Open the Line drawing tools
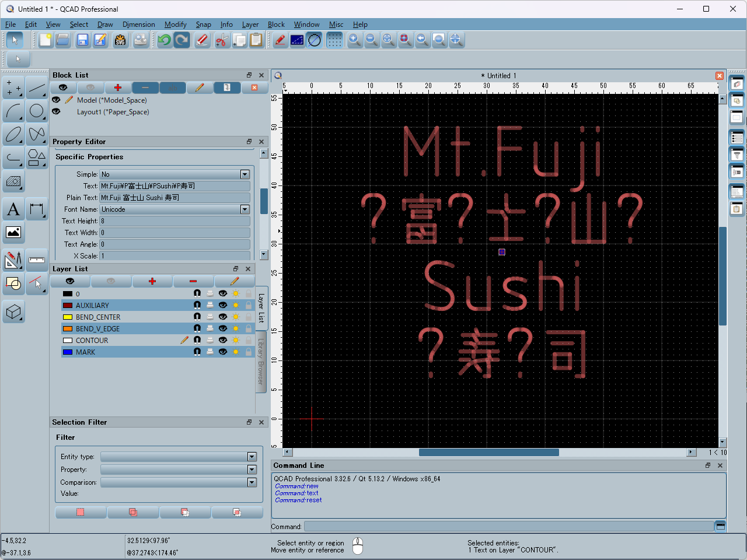 (x=37, y=88)
